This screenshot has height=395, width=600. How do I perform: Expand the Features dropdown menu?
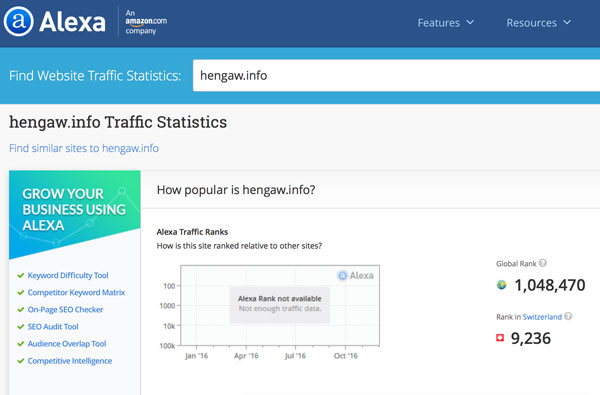tap(445, 23)
